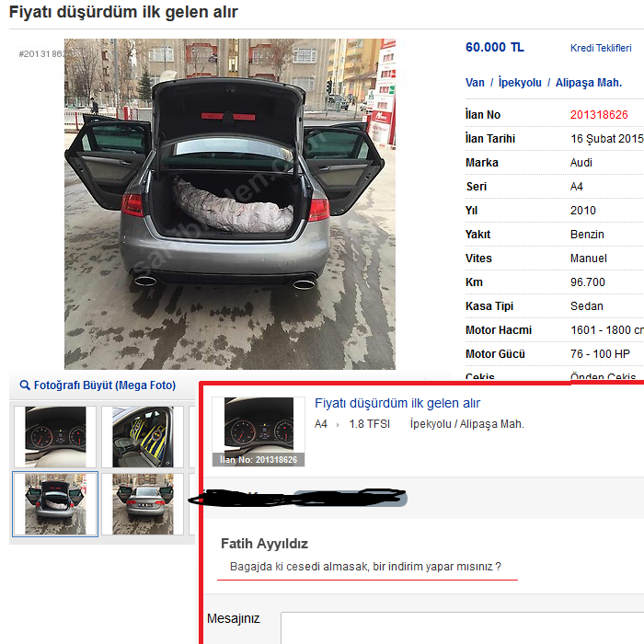The width and height of the screenshot is (644, 644).
Task: Click the İpekyolu district link
Action: pyautogui.click(x=520, y=83)
